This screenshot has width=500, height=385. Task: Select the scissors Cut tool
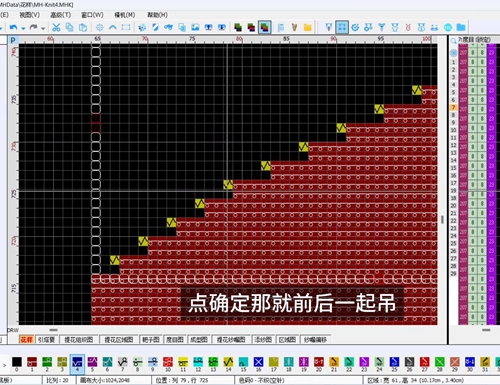pyautogui.click(x=56, y=27)
